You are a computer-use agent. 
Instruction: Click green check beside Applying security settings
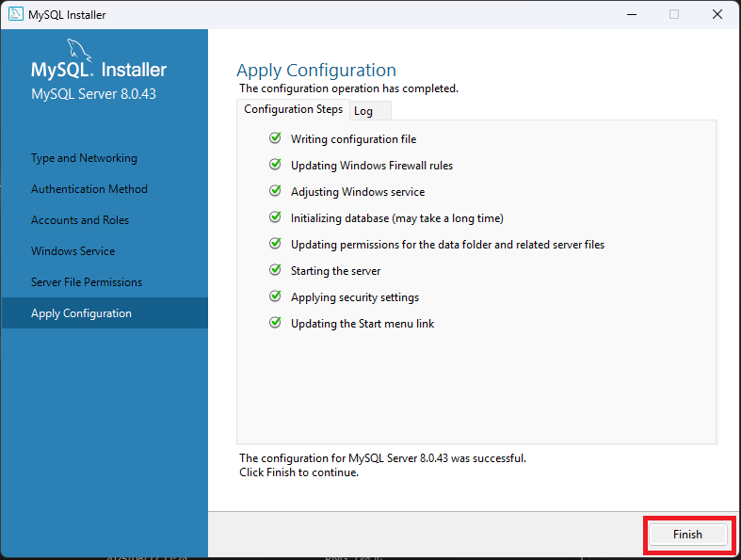(x=275, y=296)
